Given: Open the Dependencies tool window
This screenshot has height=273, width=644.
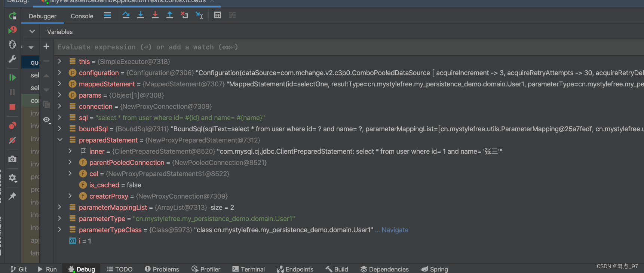Looking at the screenshot, I should coord(384,269).
